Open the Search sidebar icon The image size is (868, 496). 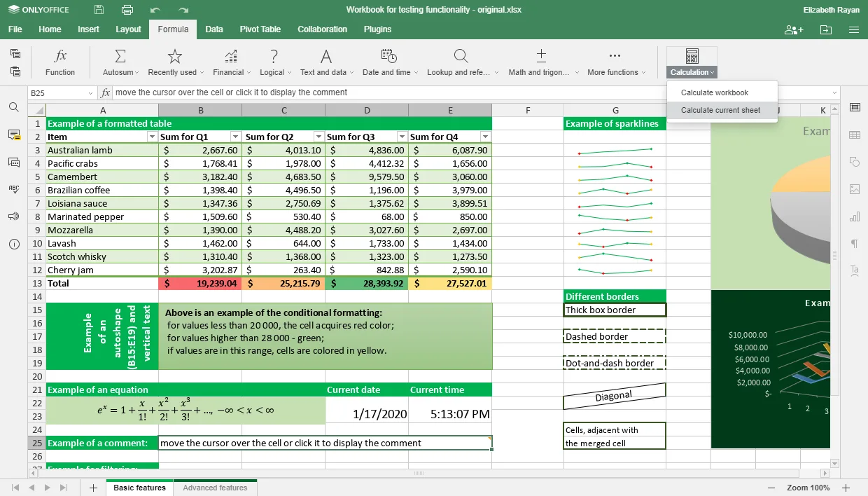(14, 107)
